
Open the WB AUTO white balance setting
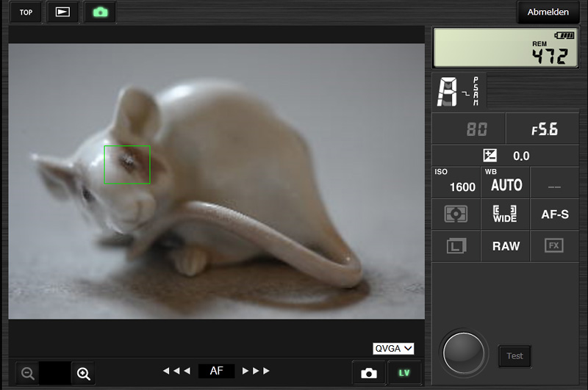click(505, 182)
